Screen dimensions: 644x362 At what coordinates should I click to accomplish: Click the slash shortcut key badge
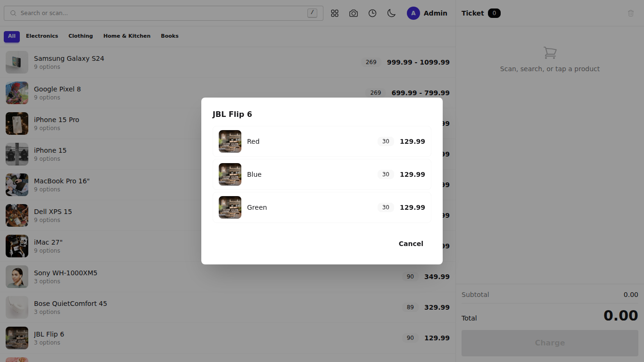point(312,13)
